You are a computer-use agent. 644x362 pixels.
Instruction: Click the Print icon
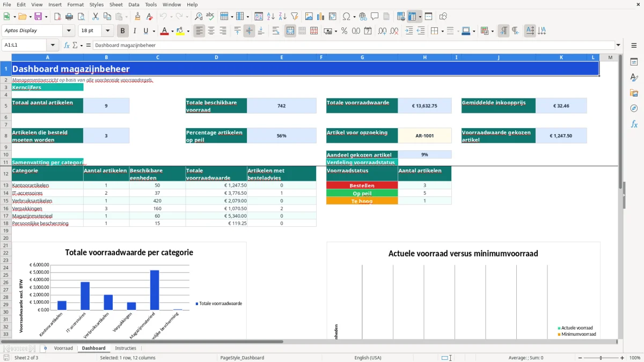point(70,16)
